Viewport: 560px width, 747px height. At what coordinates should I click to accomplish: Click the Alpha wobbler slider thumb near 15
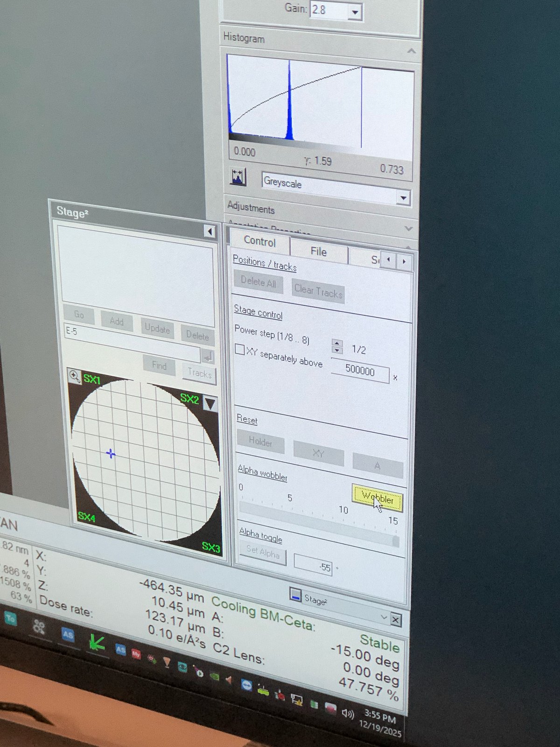coord(396,540)
